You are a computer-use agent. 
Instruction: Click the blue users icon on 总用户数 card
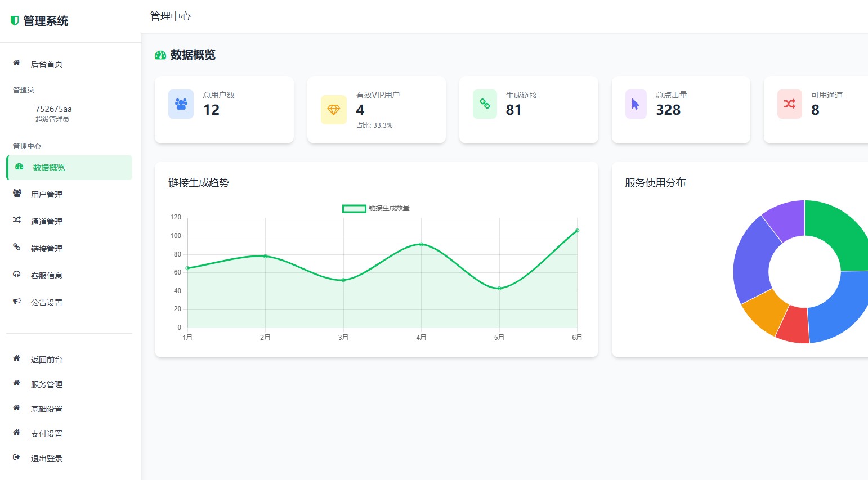(x=180, y=104)
